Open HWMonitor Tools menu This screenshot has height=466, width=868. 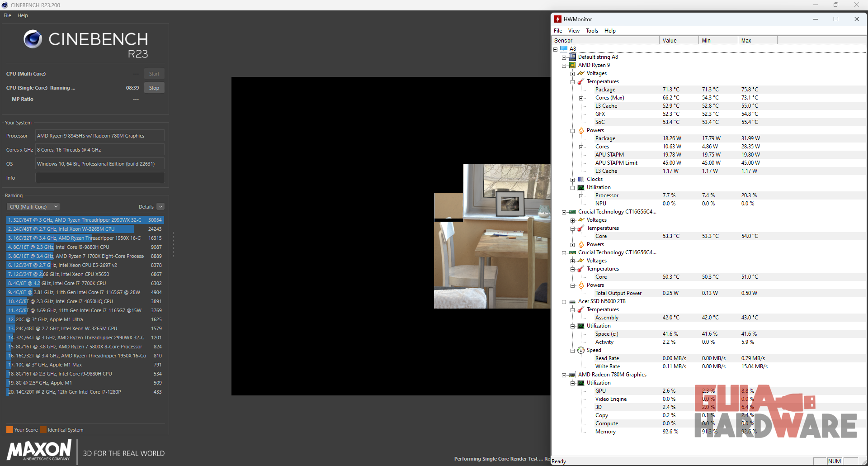point(592,31)
